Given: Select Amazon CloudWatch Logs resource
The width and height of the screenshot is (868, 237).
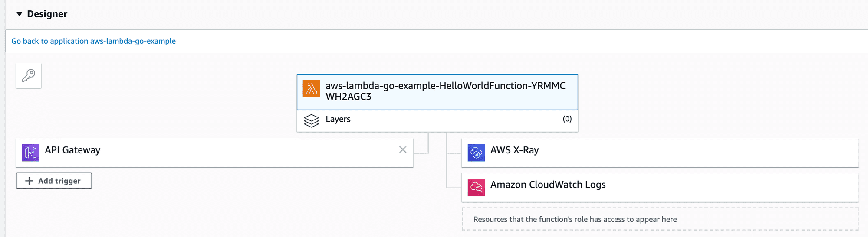Looking at the screenshot, I should tap(660, 187).
